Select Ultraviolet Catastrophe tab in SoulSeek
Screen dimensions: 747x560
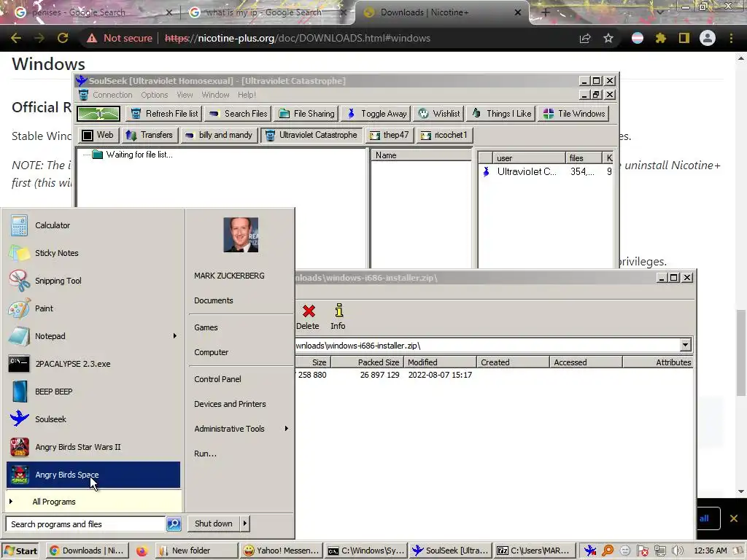coord(311,135)
